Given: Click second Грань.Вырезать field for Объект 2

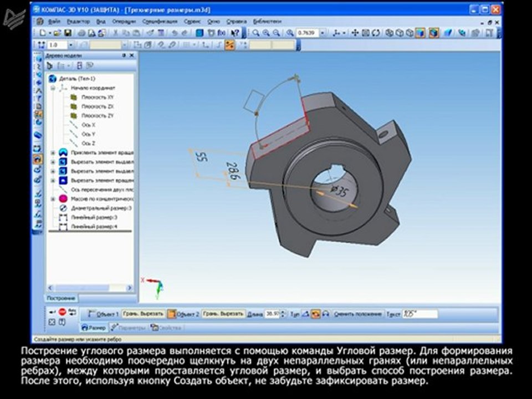Looking at the screenshot, I should (x=223, y=314).
